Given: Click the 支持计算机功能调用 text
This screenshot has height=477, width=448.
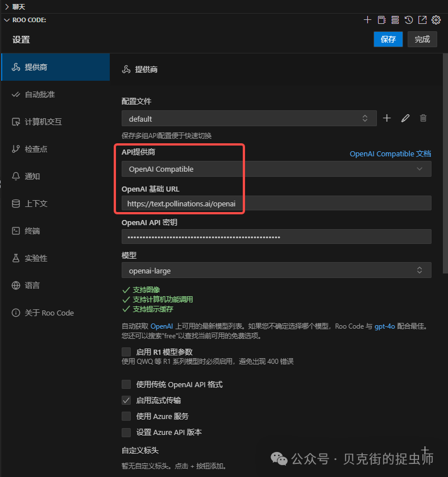Looking at the screenshot, I should click(163, 300).
